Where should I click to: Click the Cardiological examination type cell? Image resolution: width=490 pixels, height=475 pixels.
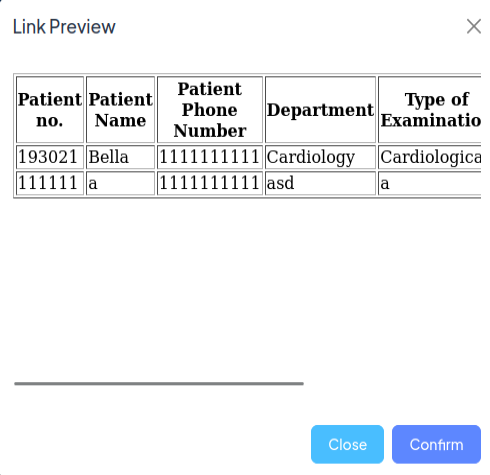pyautogui.click(x=430, y=157)
